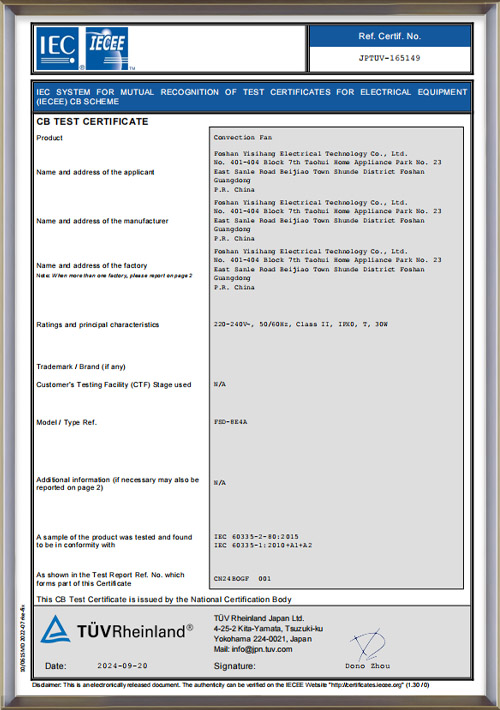Image resolution: width=500 pixels, height=710 pixels.
Task: Click the certificate number JPTUV-165149
Action: [389, 58]
